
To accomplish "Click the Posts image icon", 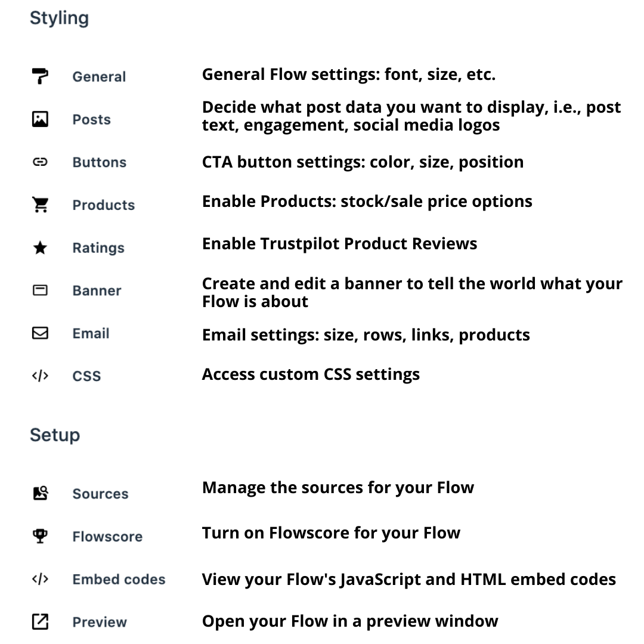I will point(40,119).
